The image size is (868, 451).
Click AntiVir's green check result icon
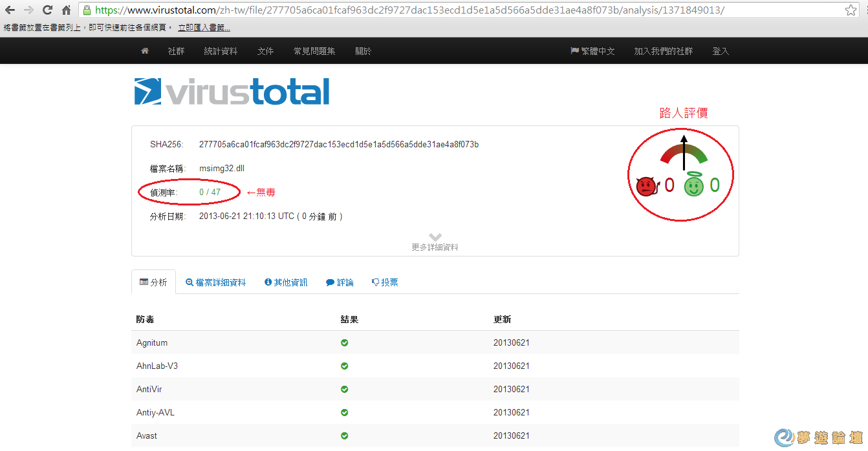point(344,389)
